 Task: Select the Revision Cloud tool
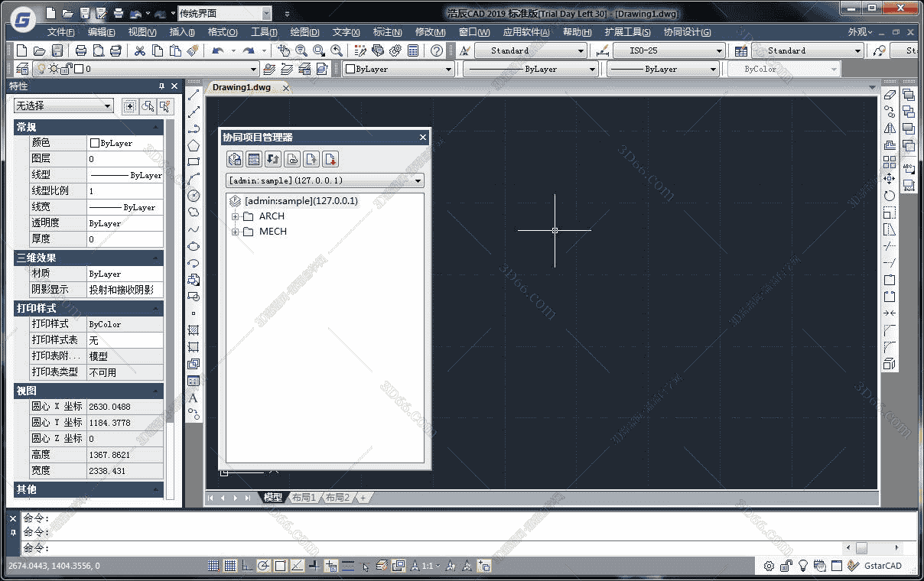point(194,213)
